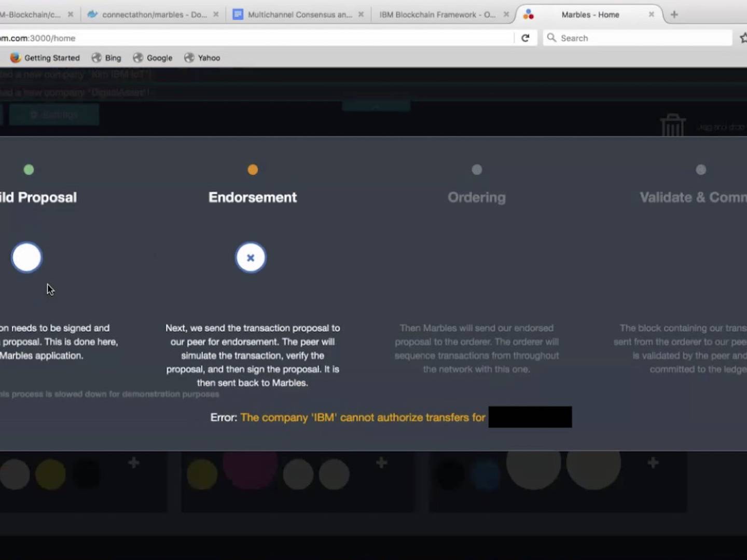Click the globe icon beside Bing
747x560 pixels.
(96, 58)
